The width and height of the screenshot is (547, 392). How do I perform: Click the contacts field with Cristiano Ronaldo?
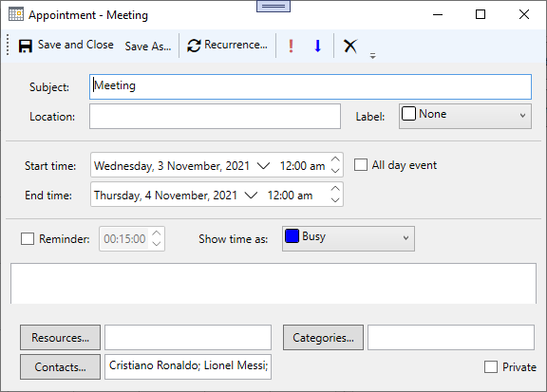click(x=188, y=367)
